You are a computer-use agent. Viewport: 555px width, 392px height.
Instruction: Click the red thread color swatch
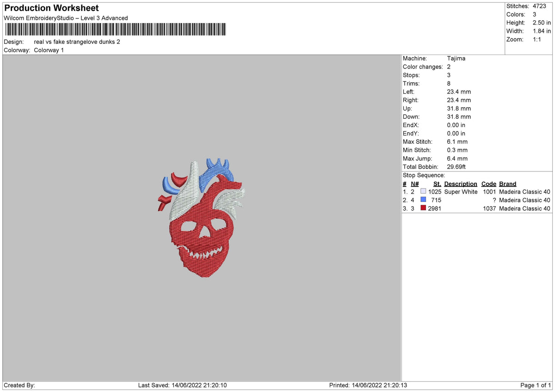click(423, 208)
